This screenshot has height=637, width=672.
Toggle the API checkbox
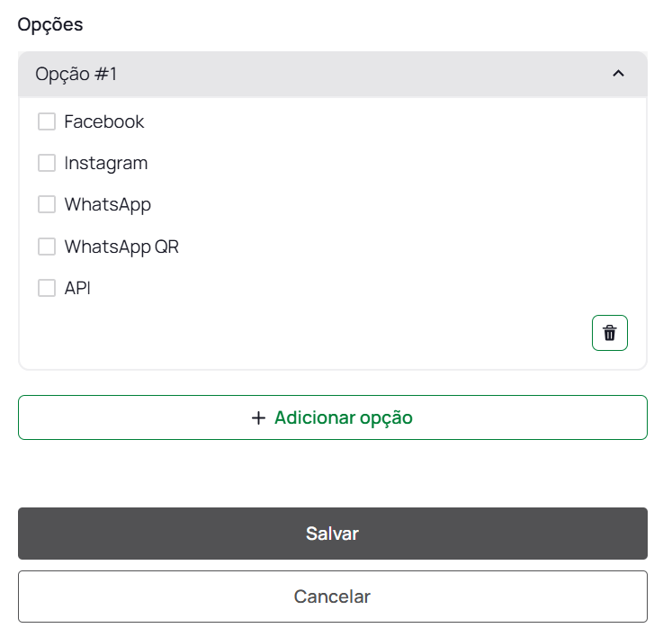47,288
